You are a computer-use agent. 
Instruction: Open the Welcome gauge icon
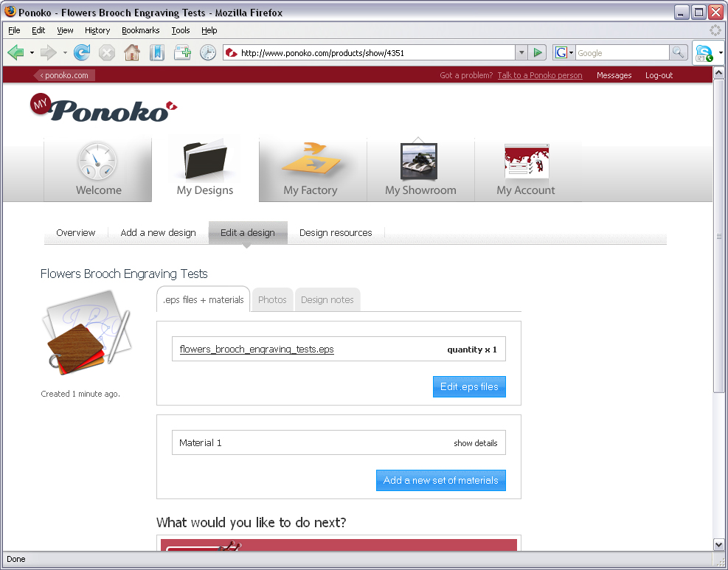(97, 161)
